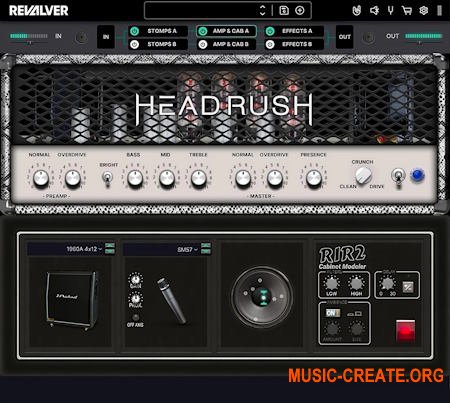This screenshot has height=403, width=450.
Task: Click the mic Phase knob
Action: 135,298
